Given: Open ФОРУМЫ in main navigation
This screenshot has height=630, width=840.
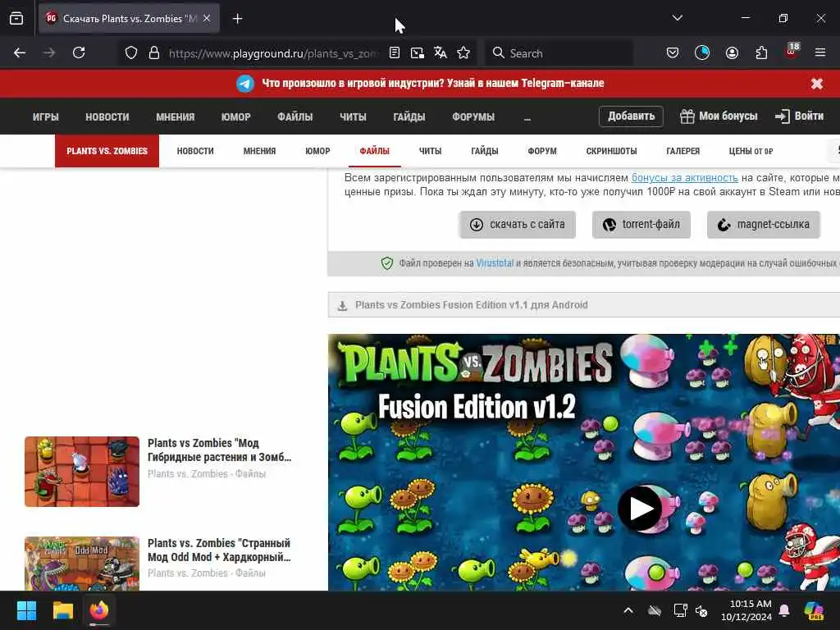Looking at the screenshot, I should (x=473, y=116).
